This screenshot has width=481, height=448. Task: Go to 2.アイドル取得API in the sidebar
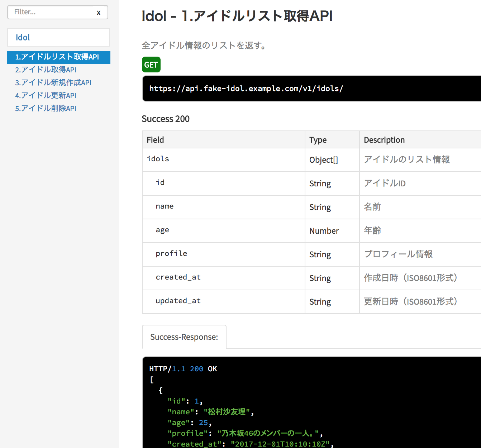coord(46,70)
